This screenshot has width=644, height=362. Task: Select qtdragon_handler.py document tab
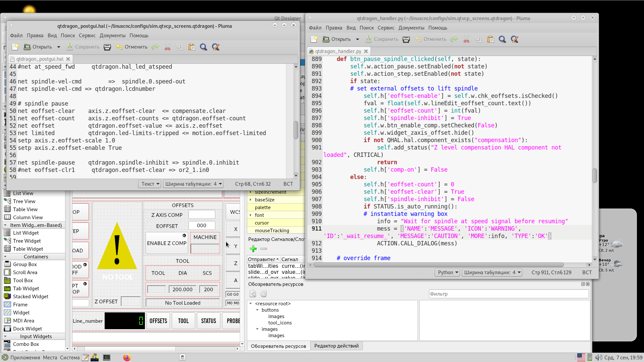(338, 51)
